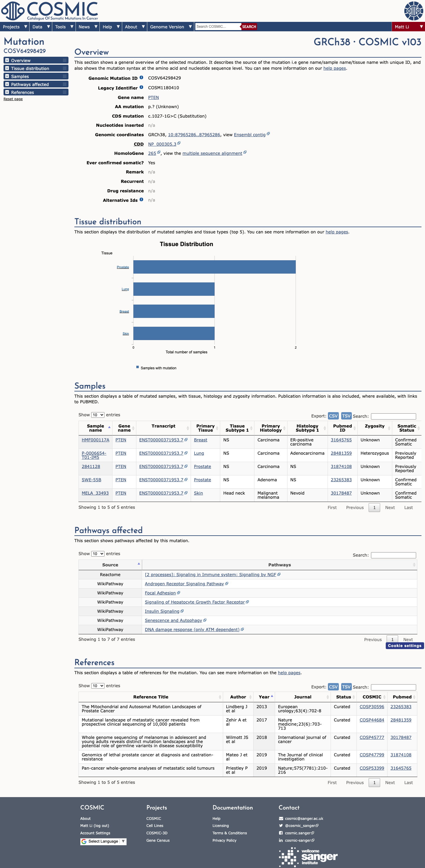The image size is (425, 868).
Task: Click the Facebook icon in the footer
Action: pyautogui.click(x=281, y=833)
